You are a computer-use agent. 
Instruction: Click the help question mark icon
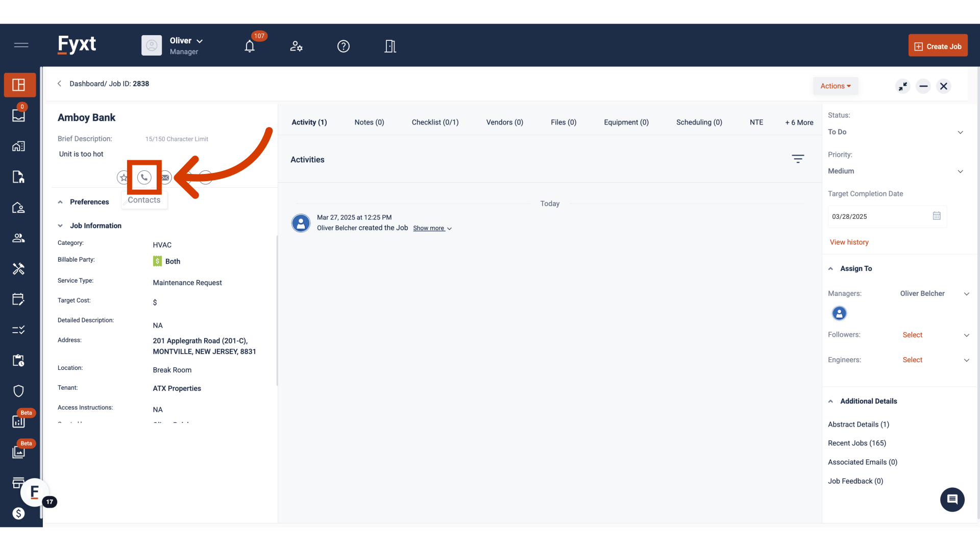tap(344, 46)
